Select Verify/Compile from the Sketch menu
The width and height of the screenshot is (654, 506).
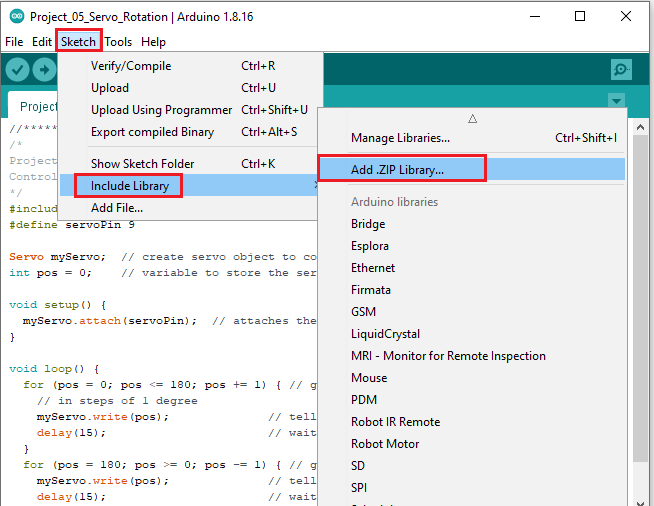191,66
